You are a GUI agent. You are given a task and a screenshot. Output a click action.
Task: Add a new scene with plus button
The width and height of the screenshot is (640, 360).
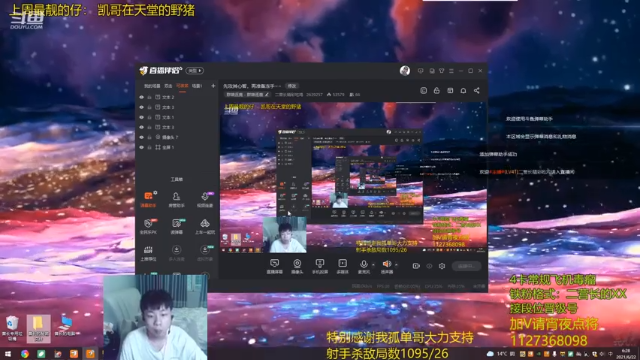click(x=213, y=86)
